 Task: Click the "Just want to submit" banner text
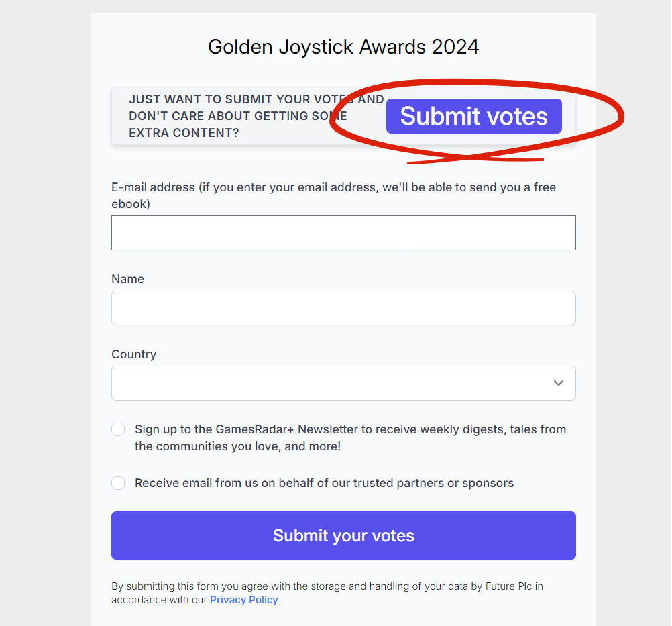pyautogui.click(x=256, y=116)
